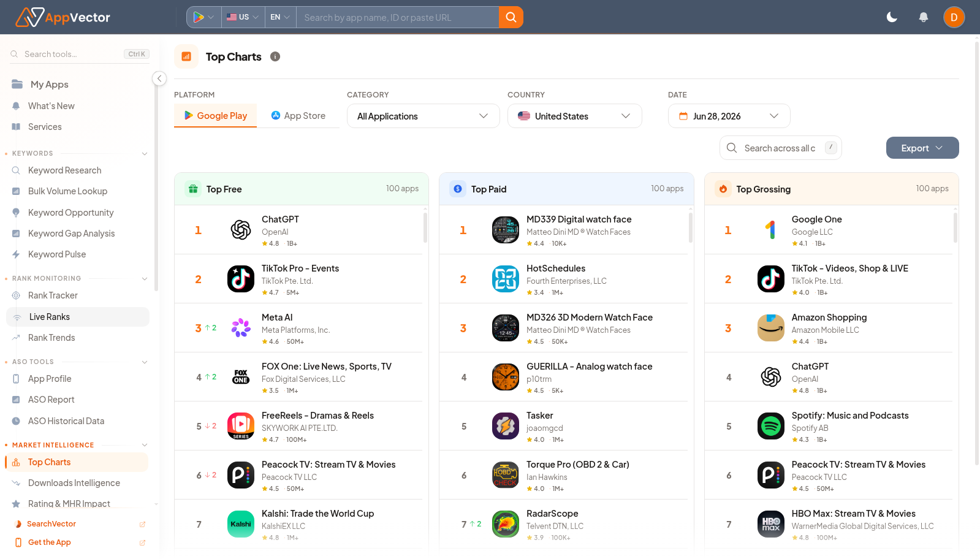This screenshot has width=980, height=559.
Task: Open United States country dropdown
Action: [x=574, y=116]
